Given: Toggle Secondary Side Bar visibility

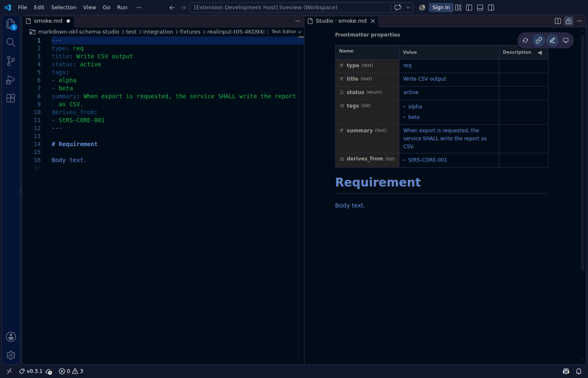Looking at the screenshot, I should point(491,8).
